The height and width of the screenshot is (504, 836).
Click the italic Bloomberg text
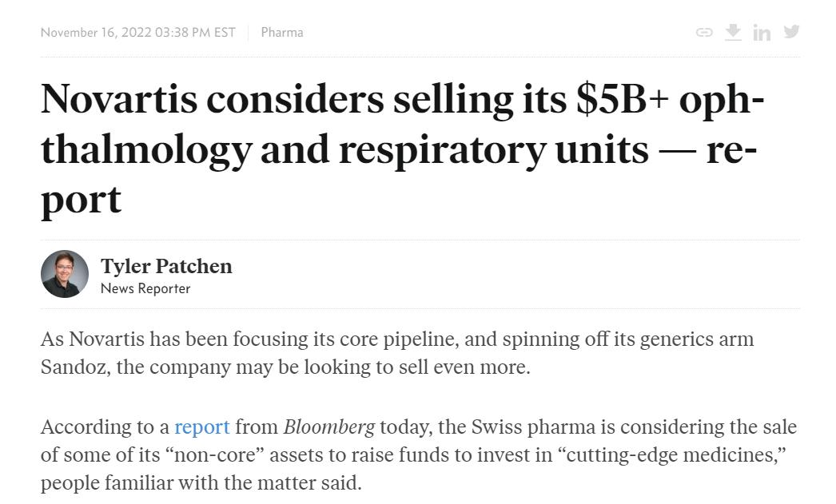(328, 427)
